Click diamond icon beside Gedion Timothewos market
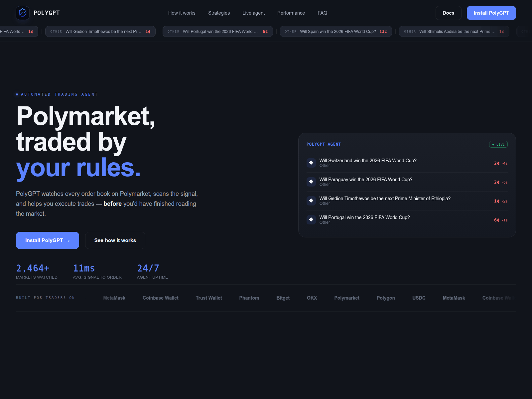The image size is (532, 399). pos(311,200)
